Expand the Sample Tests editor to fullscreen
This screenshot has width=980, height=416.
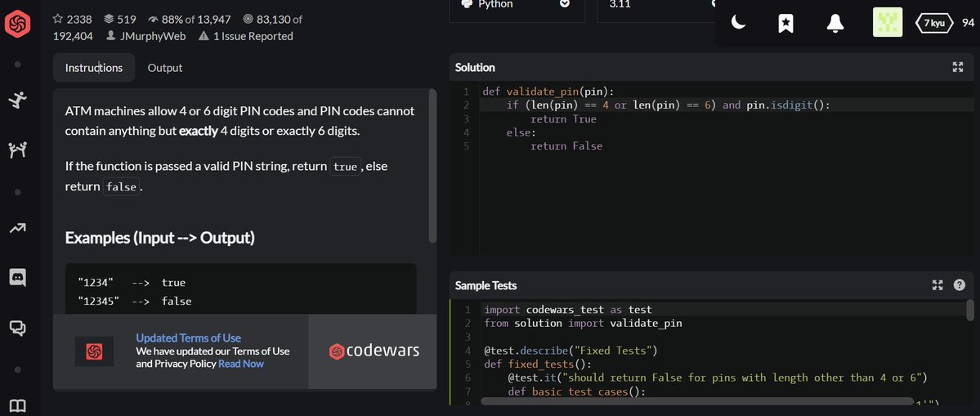click(x=937, y=285)
